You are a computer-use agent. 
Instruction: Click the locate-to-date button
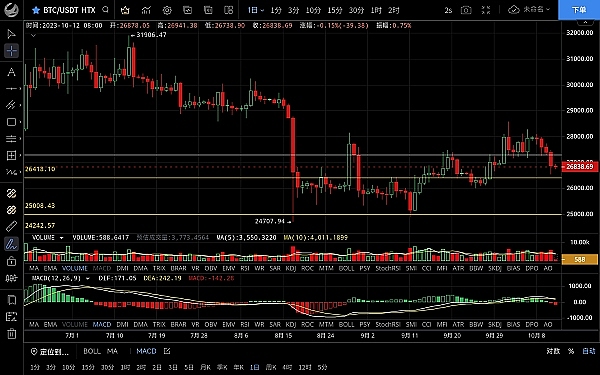(x=50, y=351)
